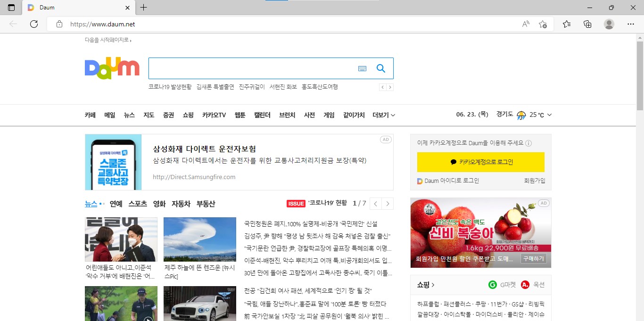Open the 뉴스 menu item in navigation
The width and height of the screenshot is (644, 321).
coord(129,115)
